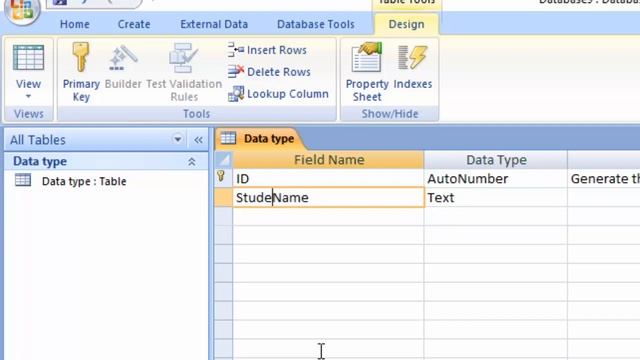The image size is (640, 360).
Task: Click the Text data type cell
Action: [x=496, y=198]
